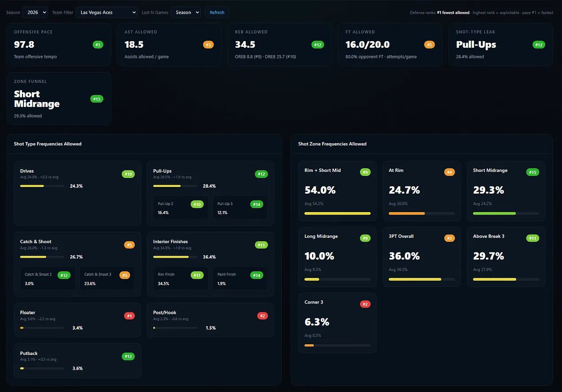Viewport: 562px width, 392px height.
Task: Open the Team Filter Las Vegas Aces dropdown
Action: point(106,12)
